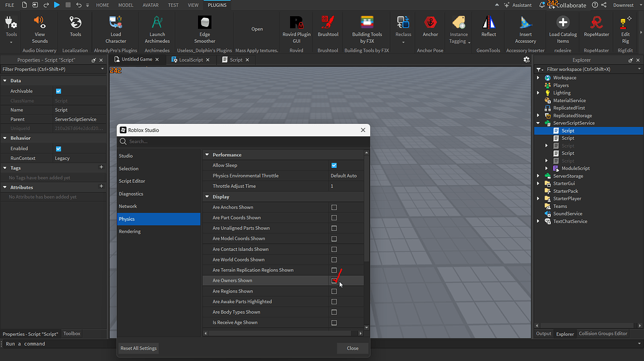Click the settings search field
Image resolution: width=644 pixels, height=361 pixels.
pyautogui.click(x=243, y=141)
